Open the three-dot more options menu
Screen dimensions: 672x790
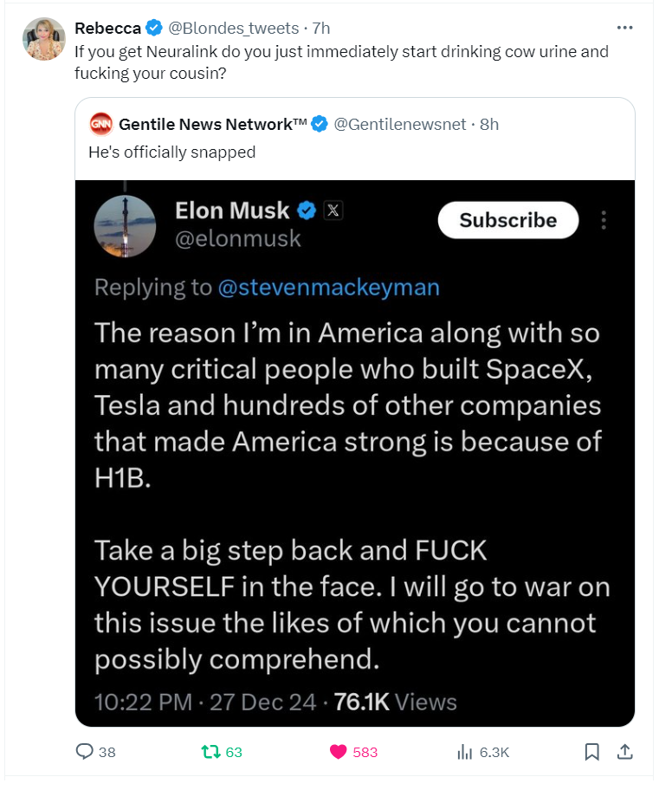(x=624, y=28)
